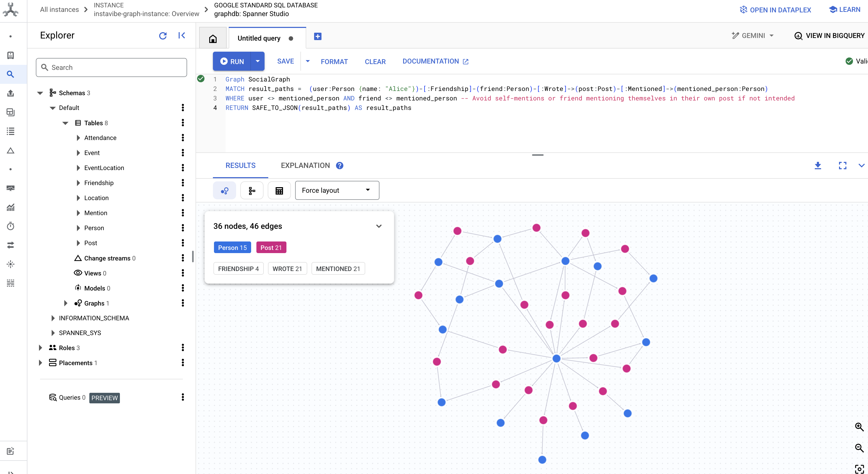Expand the results panel to fullscreen
Image resolution: width=868 pixels, height=474 pixels.
tap(842, 166)
